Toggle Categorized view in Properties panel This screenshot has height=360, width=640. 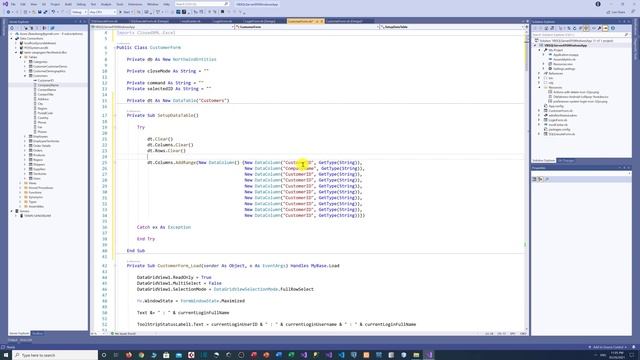[534, 179]
